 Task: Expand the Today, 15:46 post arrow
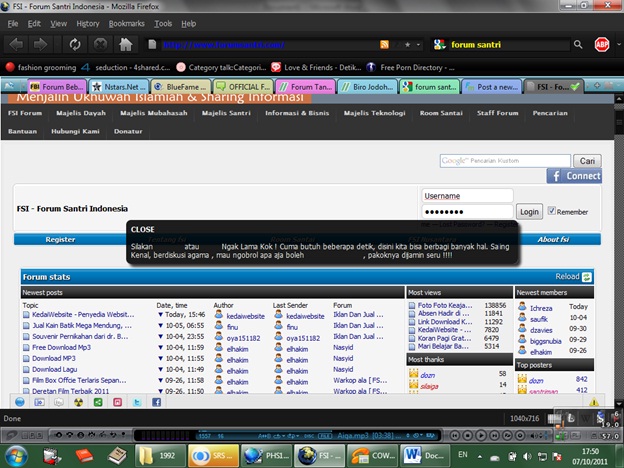160,314
